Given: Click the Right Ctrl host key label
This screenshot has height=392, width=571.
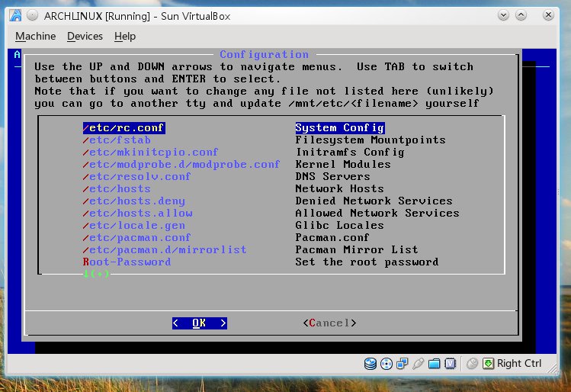Looking at the screenshot, I should click(x=519, y=363).
